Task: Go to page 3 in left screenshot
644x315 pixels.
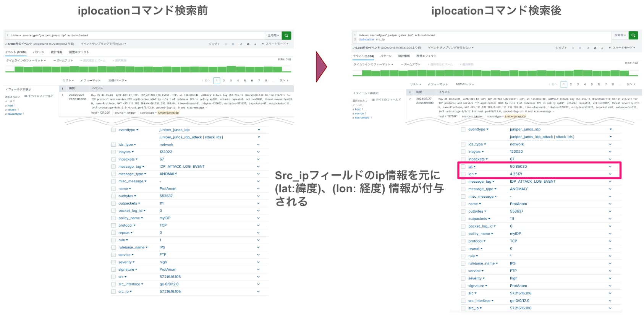Action: 231,81
